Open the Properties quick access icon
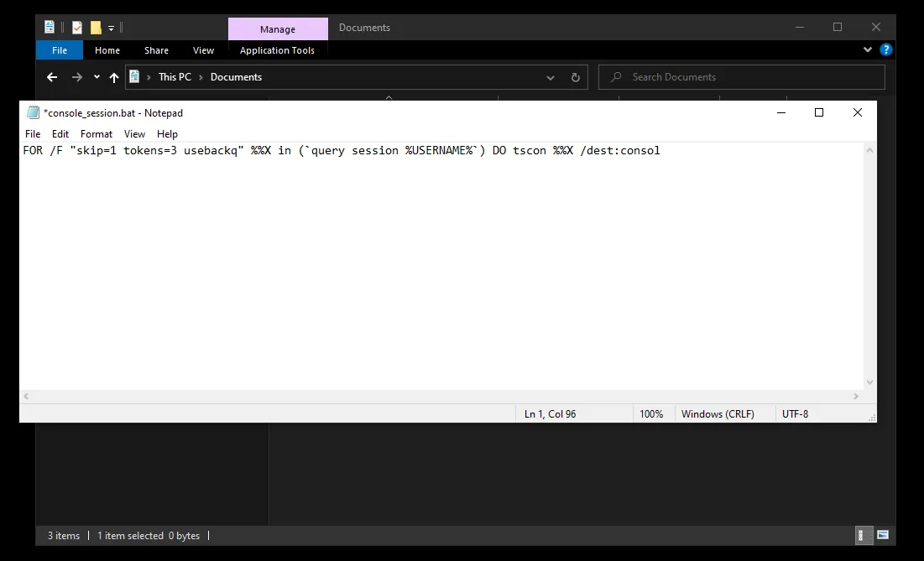924x561 pixels. pos(49,27)
